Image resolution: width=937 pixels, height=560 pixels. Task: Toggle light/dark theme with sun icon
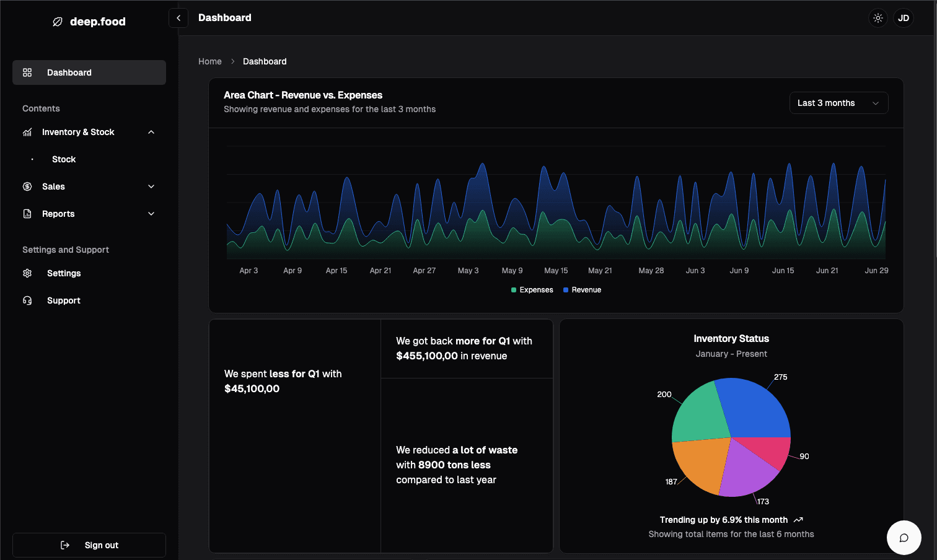[x=878, y=18]
